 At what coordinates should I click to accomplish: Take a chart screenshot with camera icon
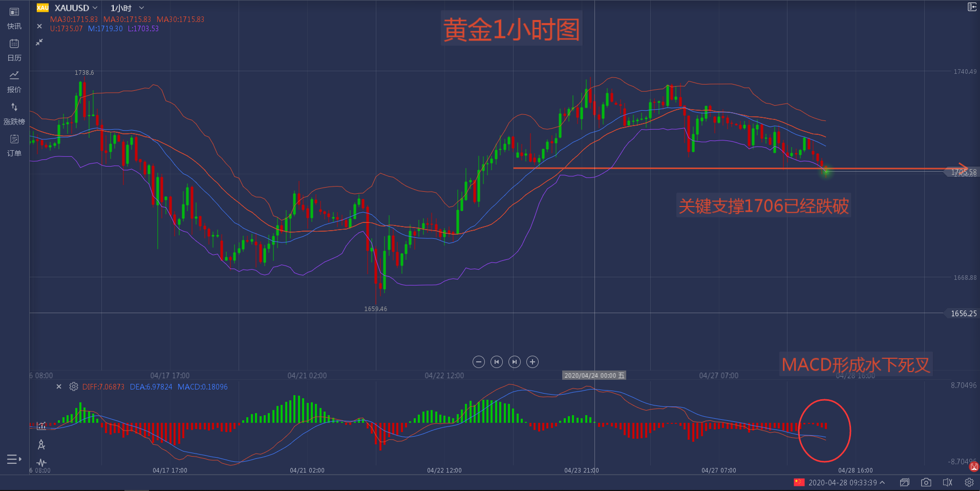point(926,482)
